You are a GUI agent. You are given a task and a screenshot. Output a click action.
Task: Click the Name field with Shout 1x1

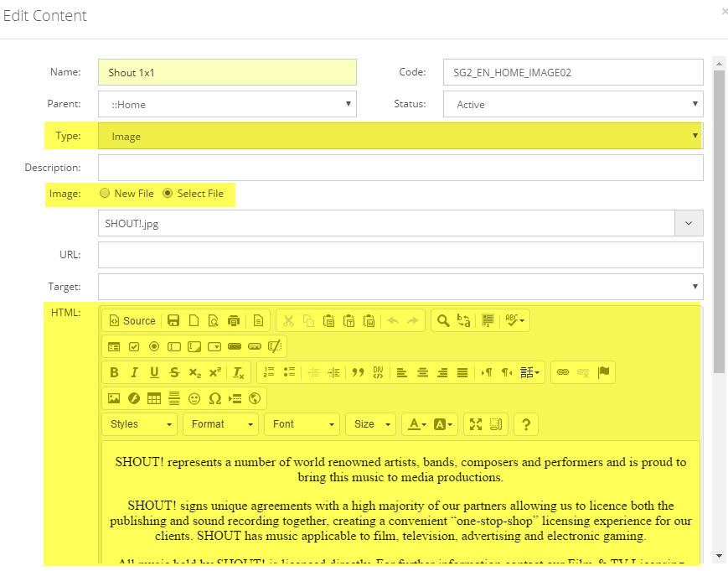tap(227, 72)
